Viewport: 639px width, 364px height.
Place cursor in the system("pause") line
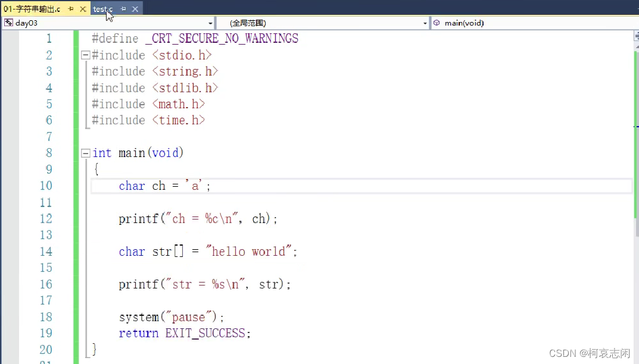[x=172, y=316]
